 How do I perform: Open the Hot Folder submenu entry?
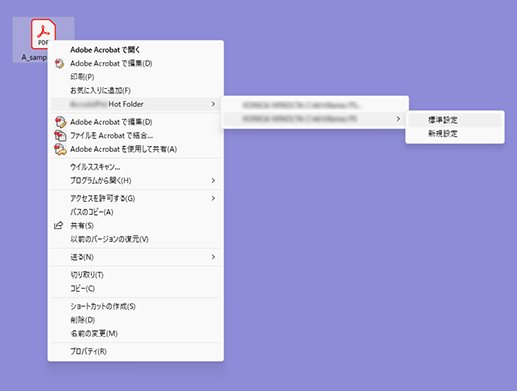pyautogui.click(x=137, y=104)
